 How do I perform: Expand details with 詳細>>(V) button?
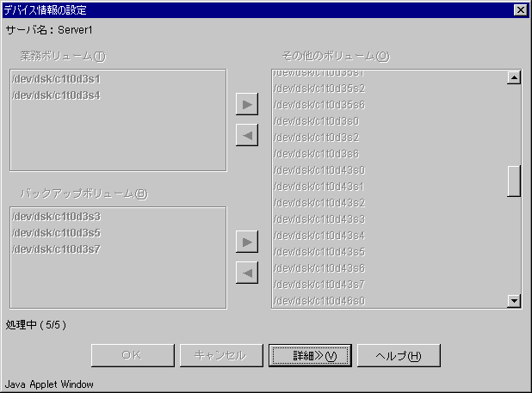(x=310, y=356)
